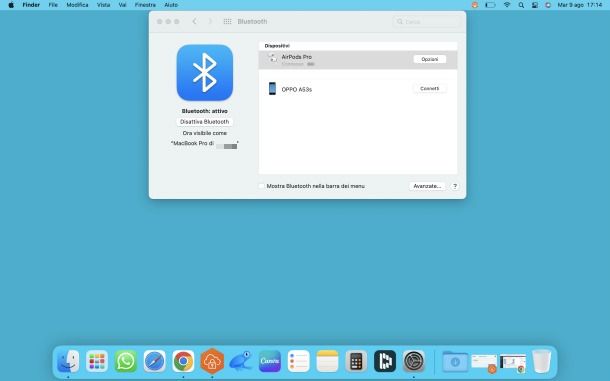Image resolution: width=610 pixels, height=381 pixels.
Task: Click Connetti for OPPO A53s
Action: pyautogui.click(x=429, y=89)
